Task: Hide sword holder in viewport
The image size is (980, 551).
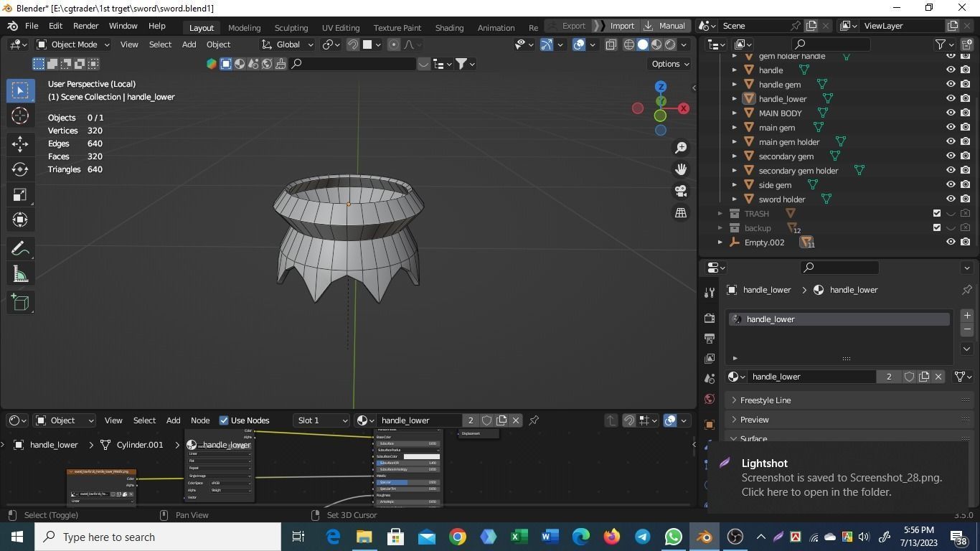Action: 951,199
